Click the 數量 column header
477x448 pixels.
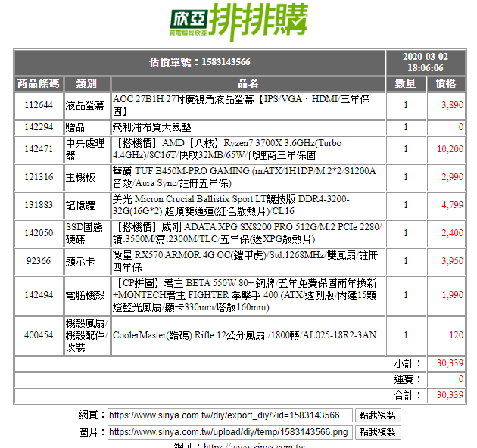click(406, 83)
